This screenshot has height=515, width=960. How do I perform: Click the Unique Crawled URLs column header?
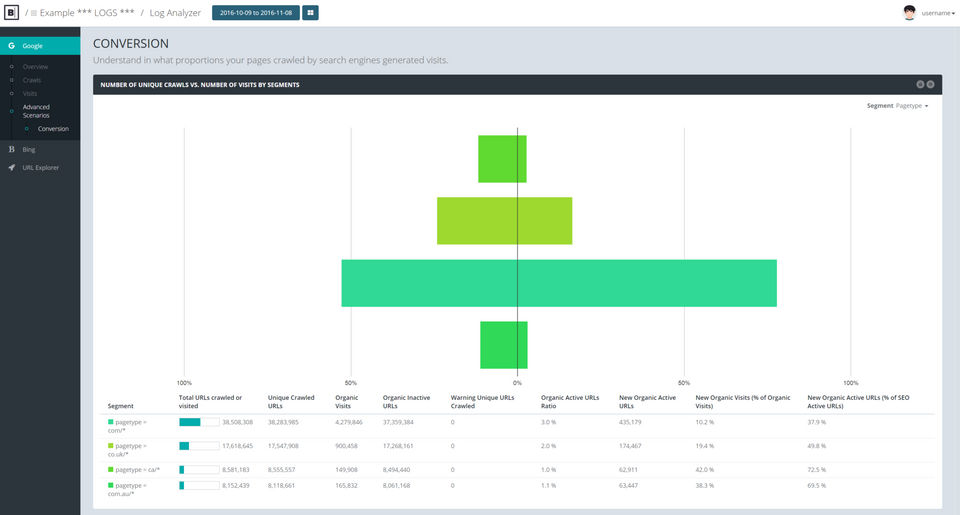(291, 402)
